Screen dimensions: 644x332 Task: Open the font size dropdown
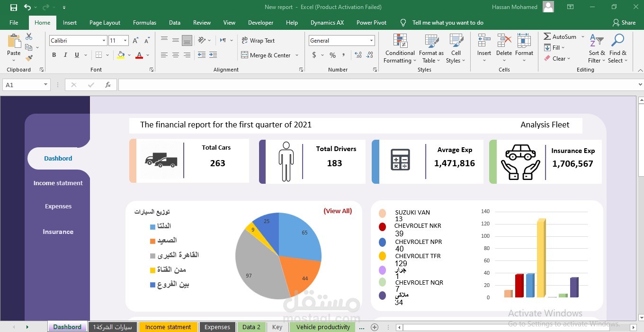pyautogui.click(x=125, y=41)
